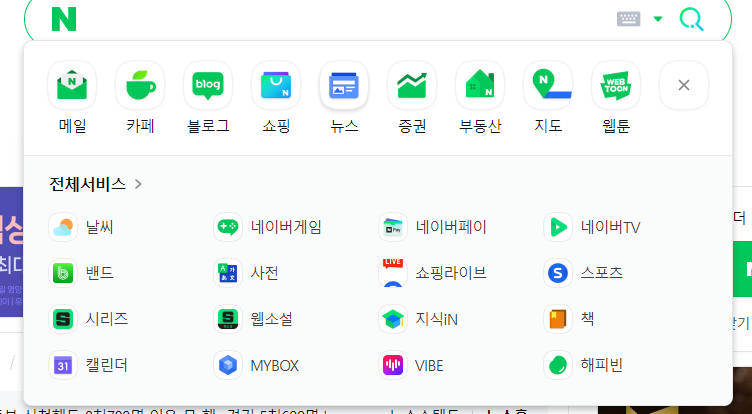The width and height of the screenshot is (752, 414).
Task: Open the Weather (날씨) icon
Action: (63, 227)
